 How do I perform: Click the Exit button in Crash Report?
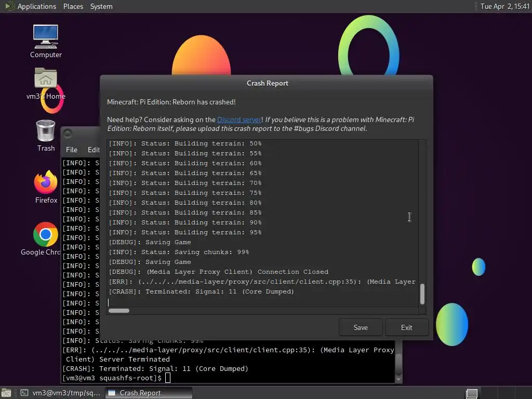tap(406, 327)
